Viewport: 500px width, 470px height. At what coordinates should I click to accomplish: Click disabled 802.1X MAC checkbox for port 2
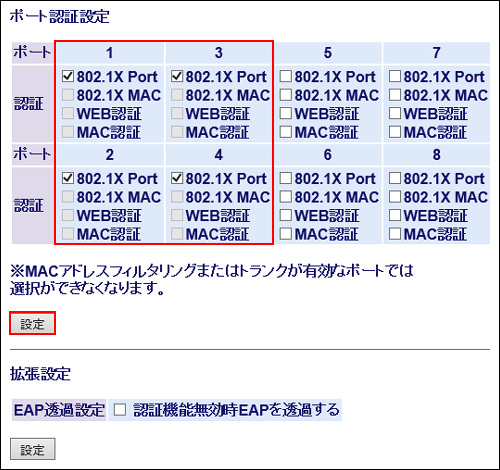coord(68,197)
